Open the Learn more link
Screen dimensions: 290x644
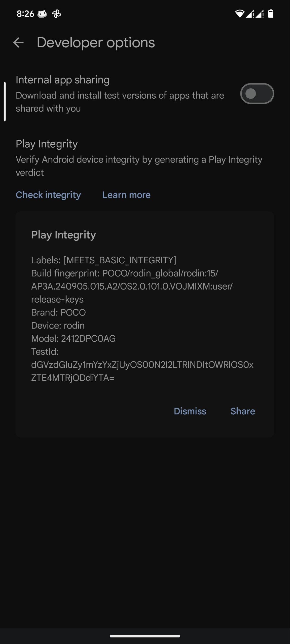point(126,195)
